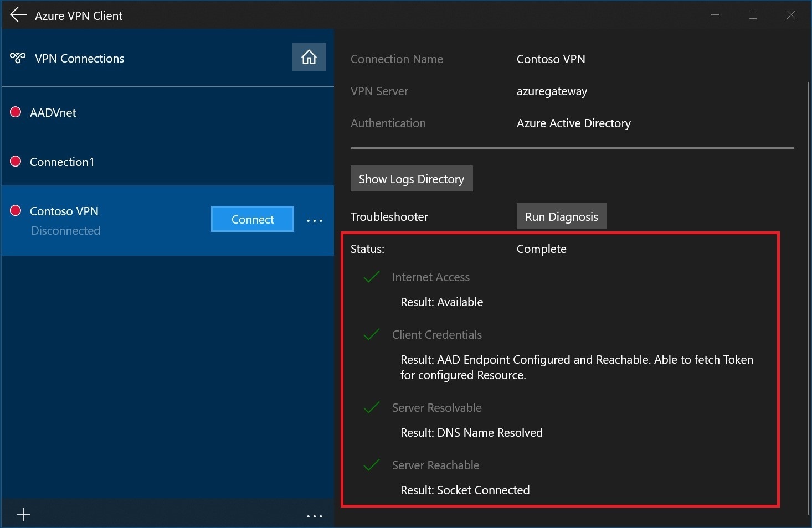Click green checkmark next to Client Credentials
Screen dimensions: 812x528
click(x=371, y=334)
